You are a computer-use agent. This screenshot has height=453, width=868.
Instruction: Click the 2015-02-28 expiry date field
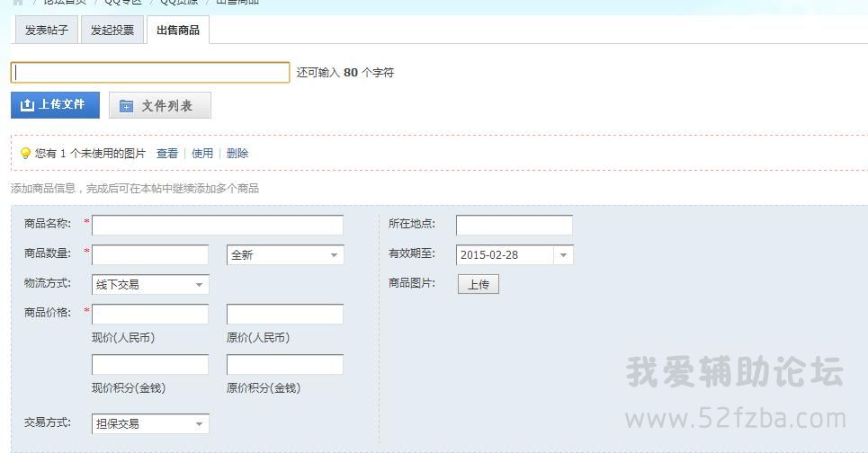point(505,255)
